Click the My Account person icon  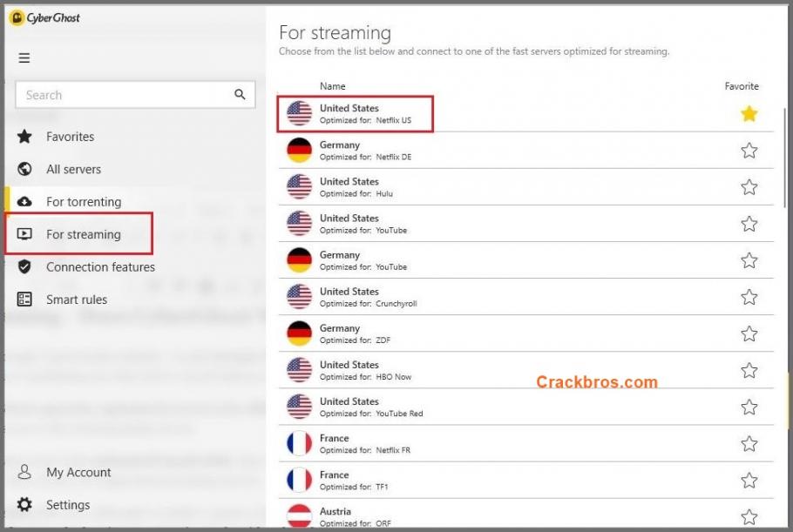click(24, 472)
